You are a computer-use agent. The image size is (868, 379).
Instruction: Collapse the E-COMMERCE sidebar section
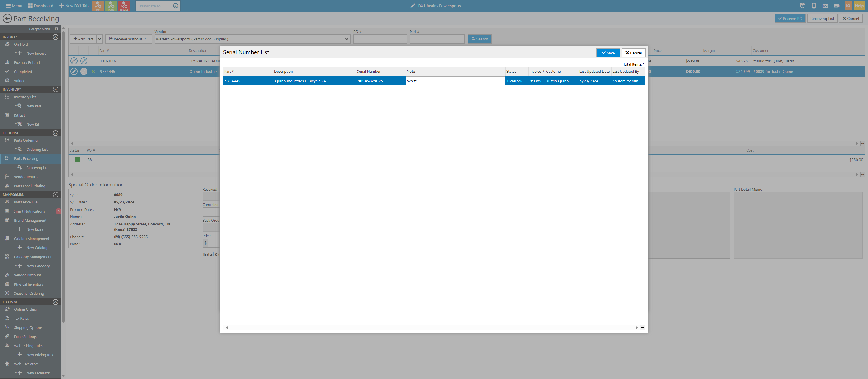point(56,302)
